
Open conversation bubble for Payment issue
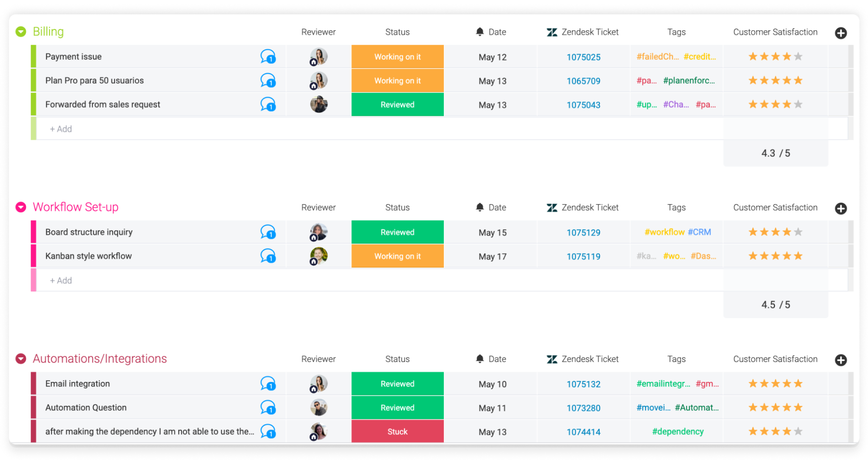(x=268, y=57)
